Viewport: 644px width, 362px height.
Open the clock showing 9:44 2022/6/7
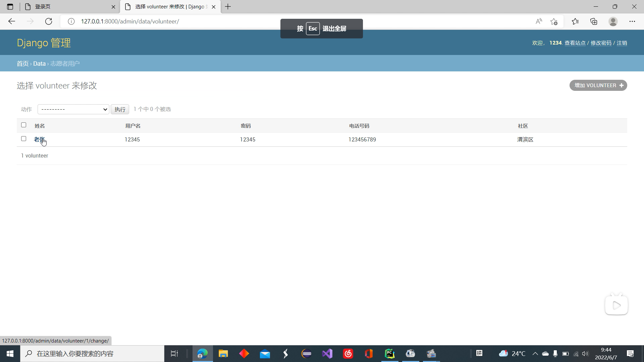(606, 354)
